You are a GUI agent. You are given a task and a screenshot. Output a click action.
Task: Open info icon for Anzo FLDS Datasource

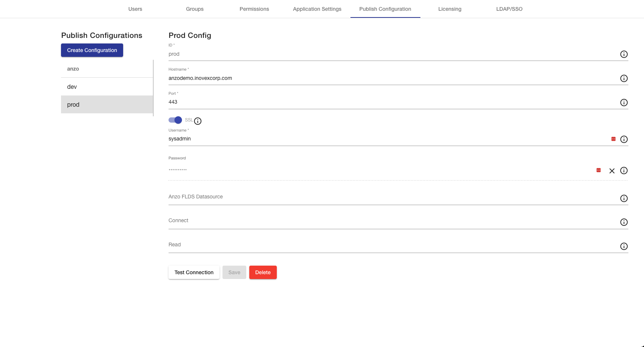pyautogui.click(x=624, y=198)
